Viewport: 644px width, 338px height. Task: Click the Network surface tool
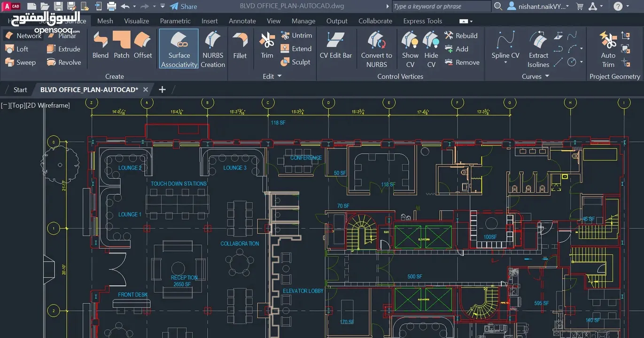click(23, 36)
